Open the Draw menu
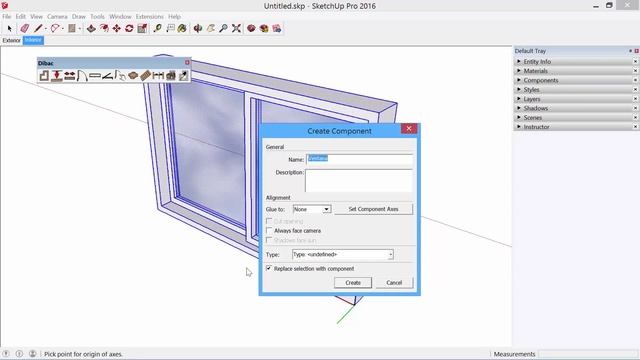The height and width of the screenshot is (360, 640). point(79,16)
